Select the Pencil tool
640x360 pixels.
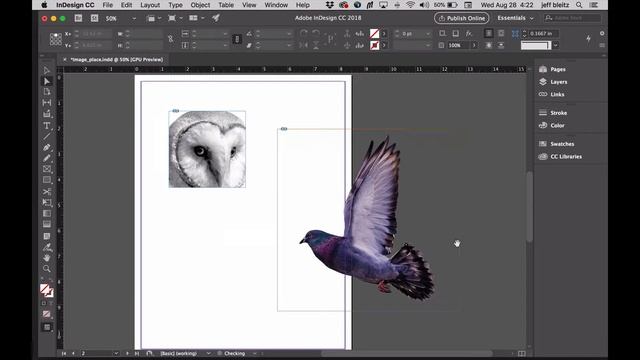(47, 158)
